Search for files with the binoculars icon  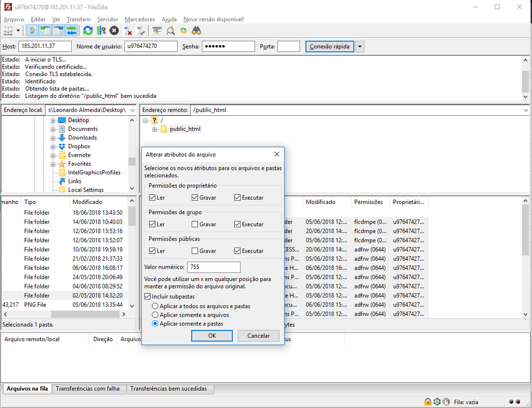tap(195, 30)
